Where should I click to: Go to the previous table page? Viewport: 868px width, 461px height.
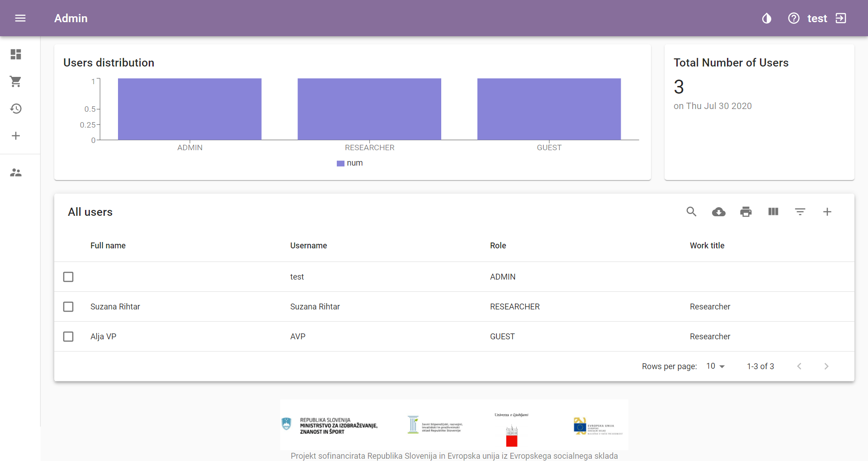(799, 366)
